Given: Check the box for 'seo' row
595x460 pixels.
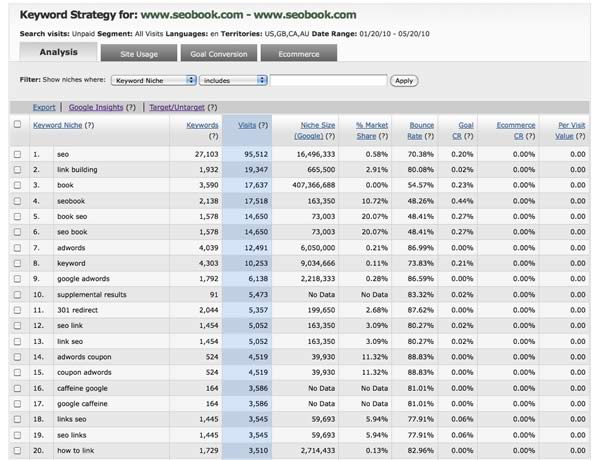Looking at the screenshot, I should pos(17,154).
